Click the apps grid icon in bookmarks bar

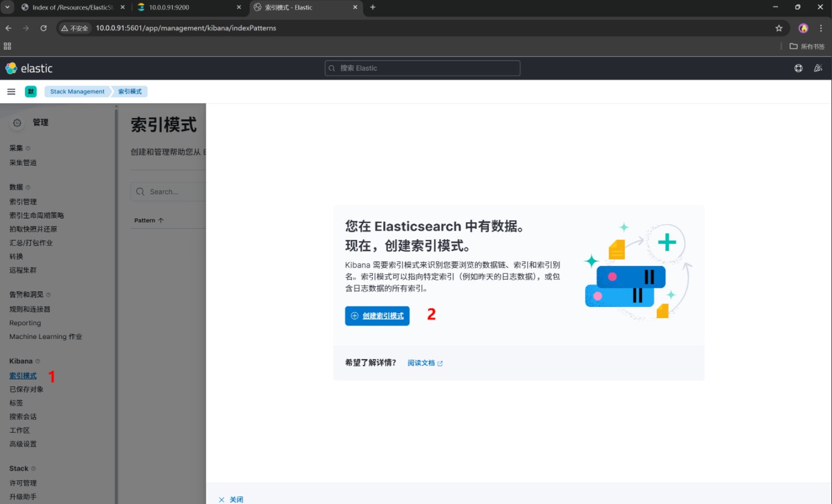click(x=8, y=46)
